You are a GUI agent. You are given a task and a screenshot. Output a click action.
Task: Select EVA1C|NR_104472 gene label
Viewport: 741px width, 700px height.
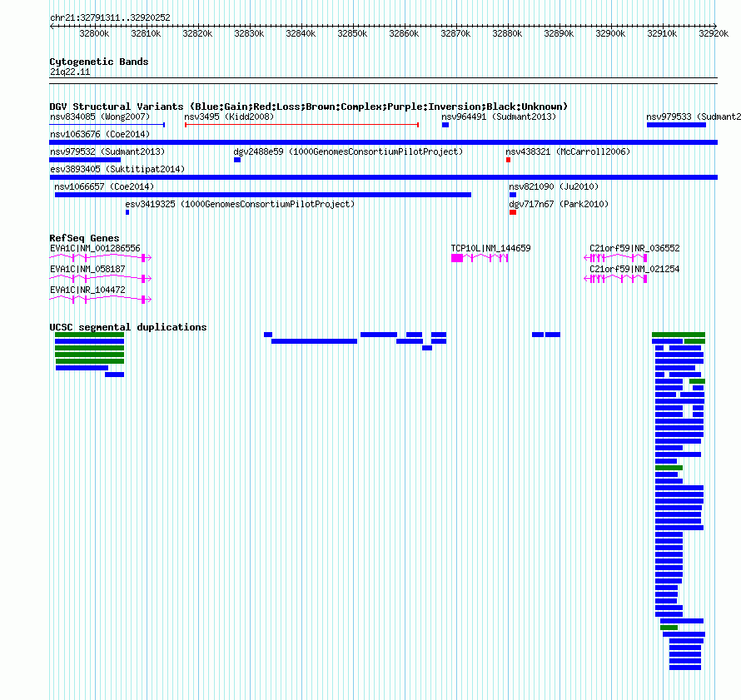point(87,290)
